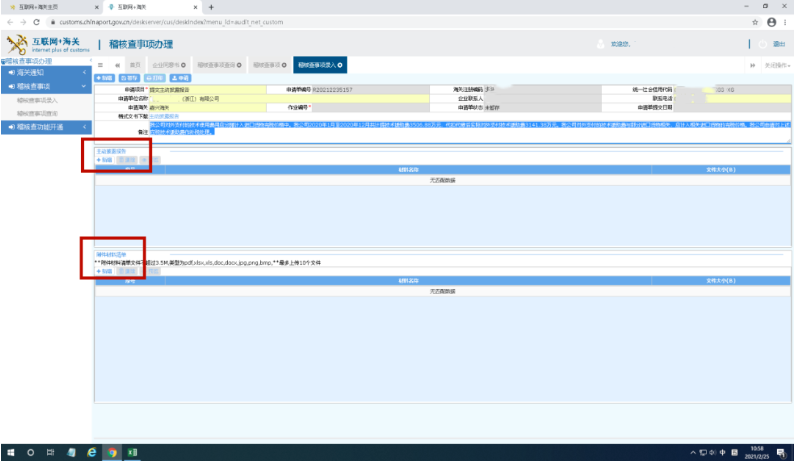Image resolution: width=795 pixels, height=462 pixels.
Task: Click the sidebar hamburger menu toggle icon
Action: coord(100,65)
